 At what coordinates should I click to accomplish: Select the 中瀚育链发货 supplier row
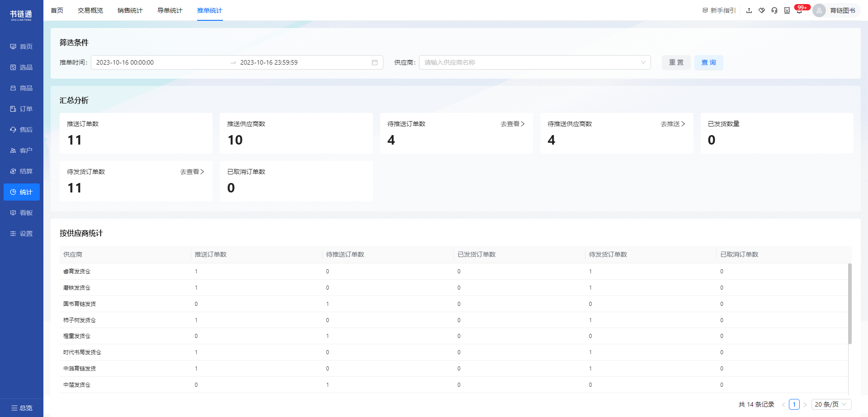tap(454, 369)
